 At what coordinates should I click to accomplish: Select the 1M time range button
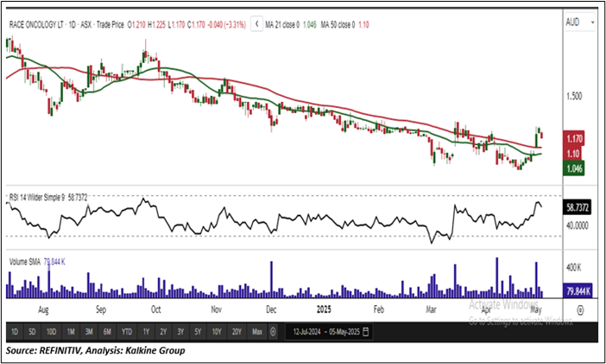click(x=71, y=331)
